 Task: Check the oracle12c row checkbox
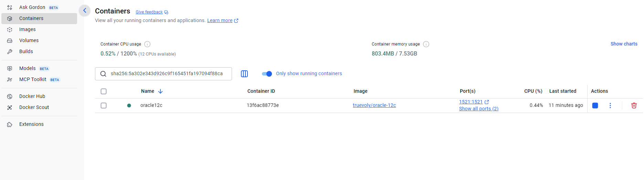[x=104, y=106]
